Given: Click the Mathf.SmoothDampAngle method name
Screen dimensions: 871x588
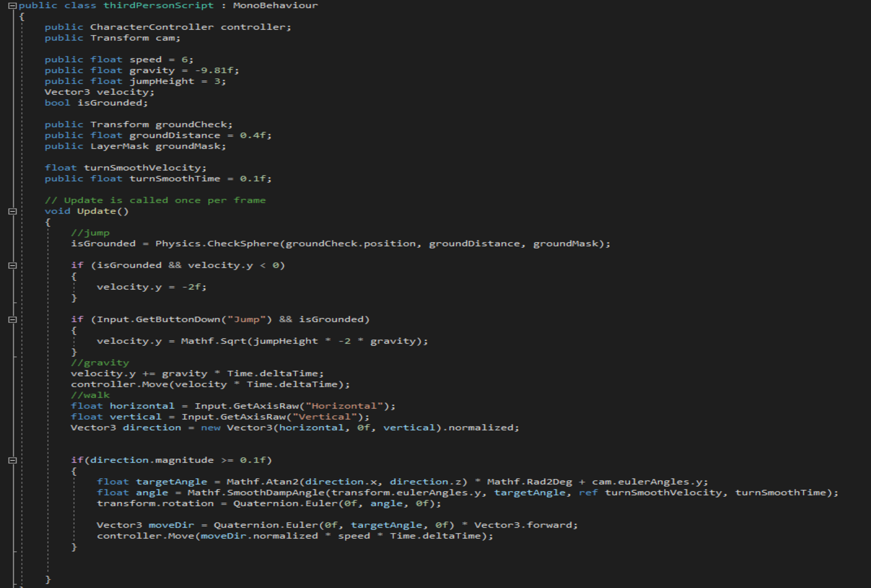Looking at the screenshot, I should pyautogui.click(x=256, y=493).
